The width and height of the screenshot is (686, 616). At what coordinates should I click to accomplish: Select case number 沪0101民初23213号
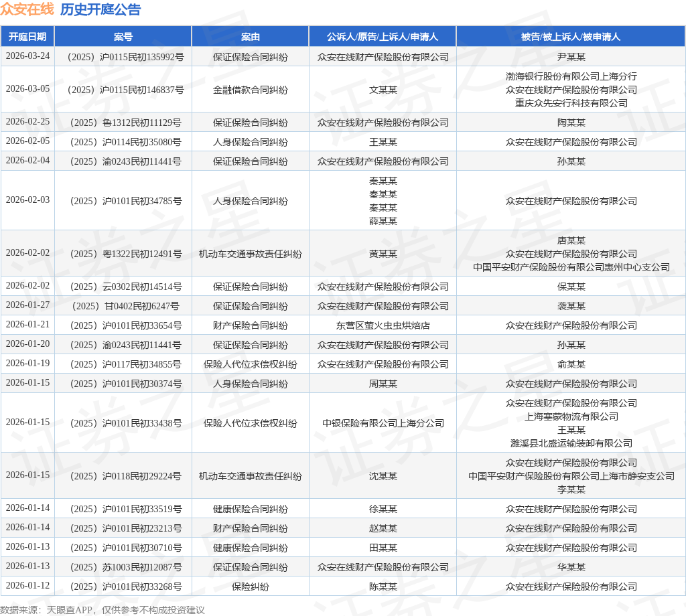click(142, 528)
